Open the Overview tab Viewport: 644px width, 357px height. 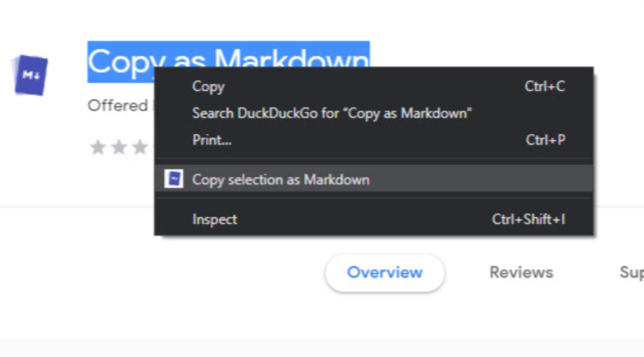tap(384, 272)
